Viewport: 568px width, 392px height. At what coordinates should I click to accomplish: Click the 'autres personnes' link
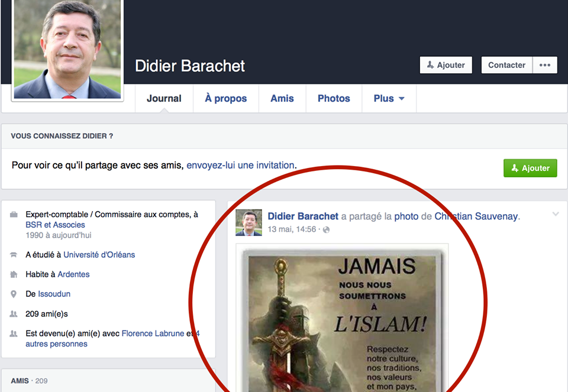coord(56,344)
